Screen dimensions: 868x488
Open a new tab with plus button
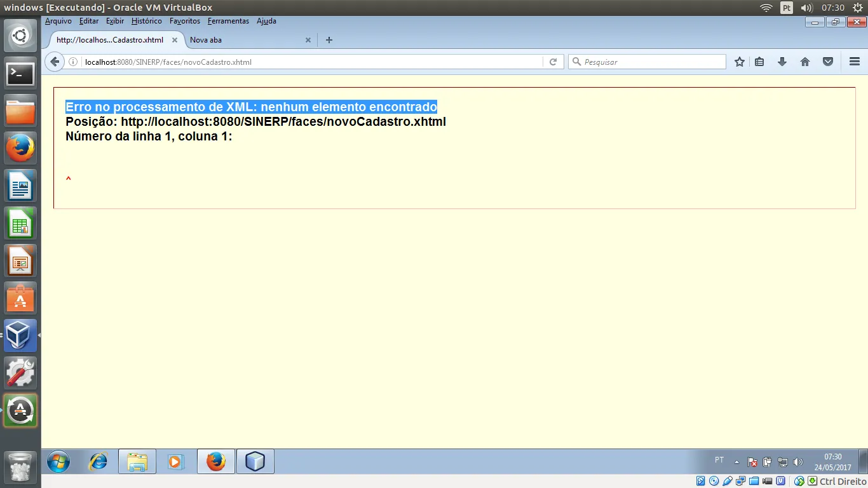coord(329,39)
